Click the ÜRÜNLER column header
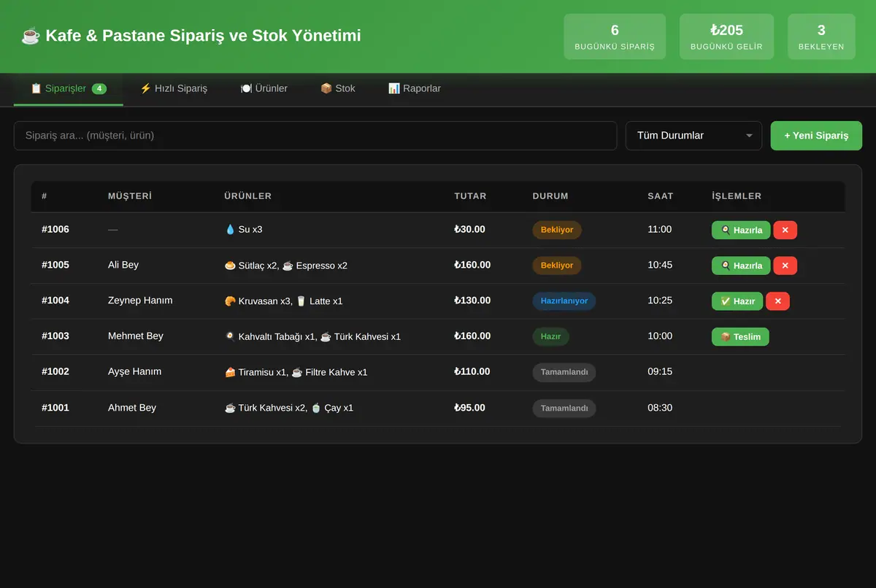876x588 pixels. click(x=248, y=196)
